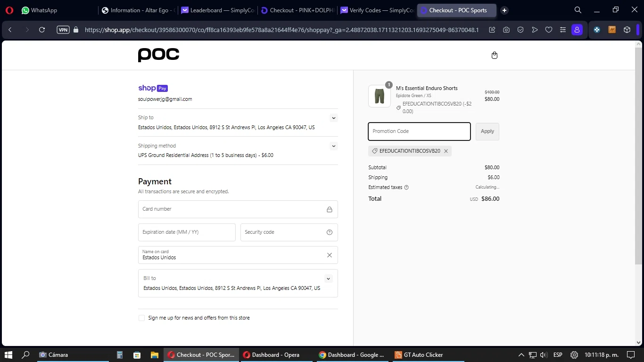Clear the Name on card field
The height and width of the screenshot is (362, 644).
[330, 255]
